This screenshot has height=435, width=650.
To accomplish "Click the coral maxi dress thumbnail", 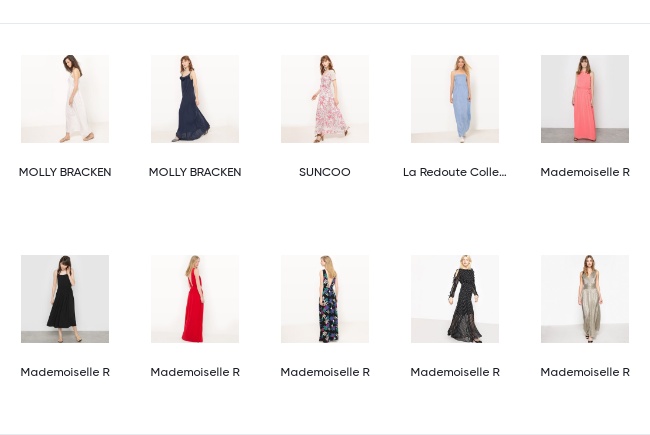I will click(x=585, y=99).
